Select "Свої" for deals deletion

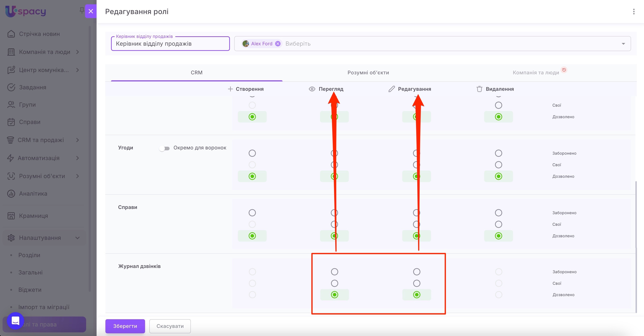pyautogui.click(x=498, y=165)
